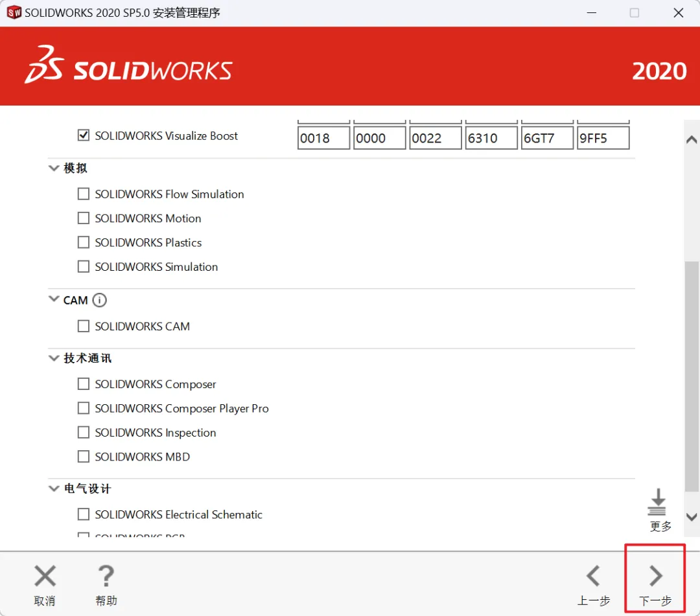700x616 pixels.
Task: Click serial field containing 6GT7
Action: pyautogui.click(x=547, y=138)
